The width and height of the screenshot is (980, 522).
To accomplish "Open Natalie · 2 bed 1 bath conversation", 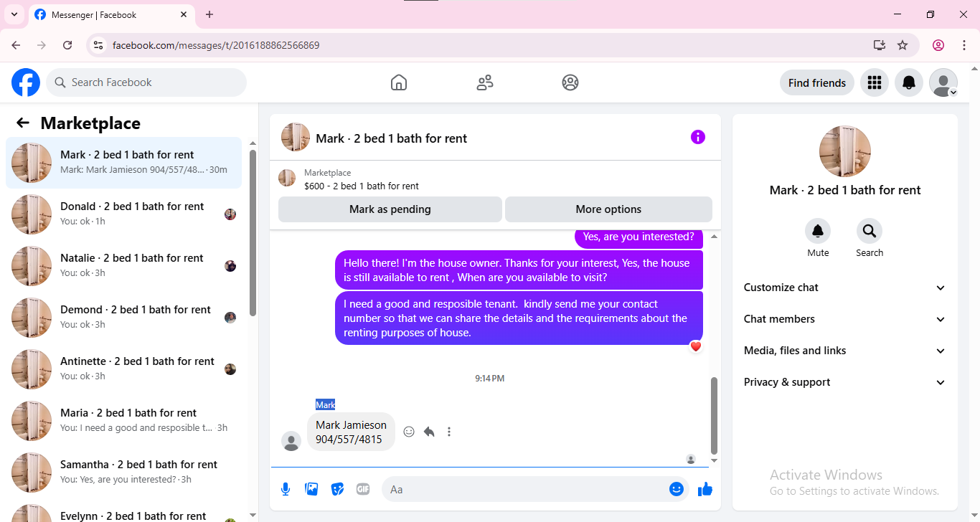I will point(124,266).
